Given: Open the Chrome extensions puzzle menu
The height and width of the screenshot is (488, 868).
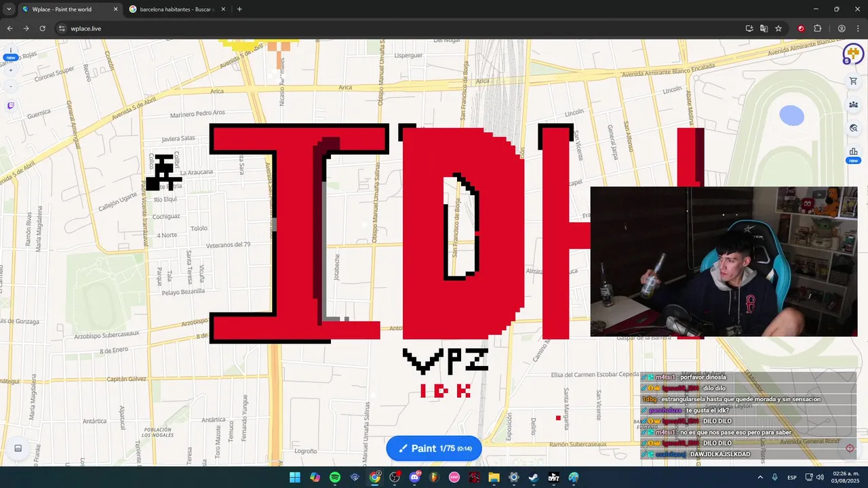Looking at the screenshot, I should click(817, 28).
